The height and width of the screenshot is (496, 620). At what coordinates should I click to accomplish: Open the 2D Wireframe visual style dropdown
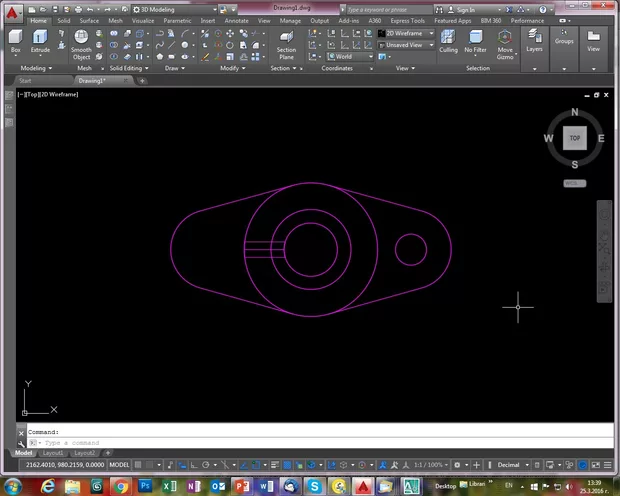coord(409,33)
